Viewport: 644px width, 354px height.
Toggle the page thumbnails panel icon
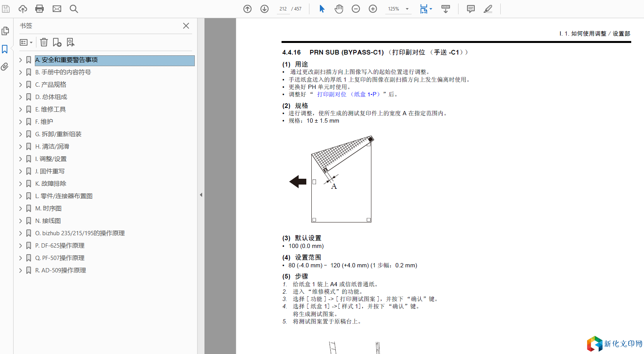pos(5,31)
